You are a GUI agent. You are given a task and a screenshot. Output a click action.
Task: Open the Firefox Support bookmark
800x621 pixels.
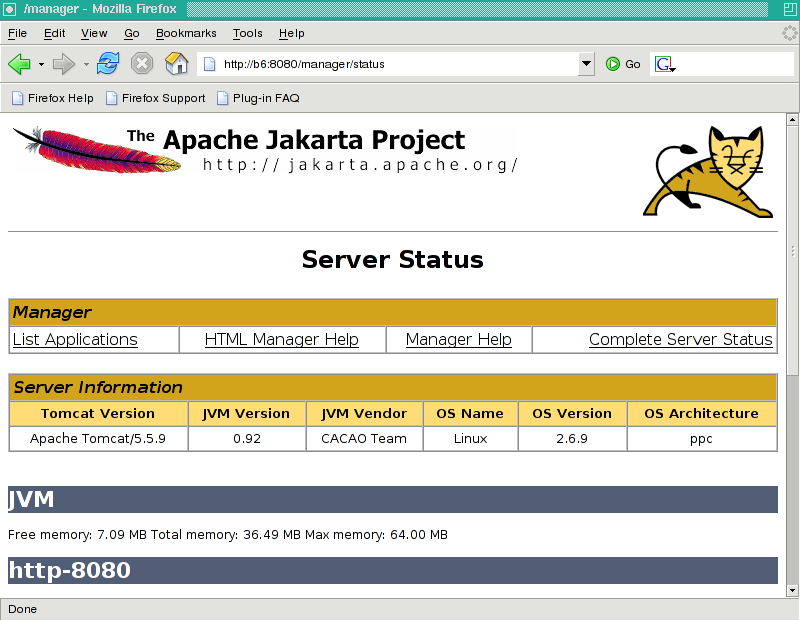point(156,98)
